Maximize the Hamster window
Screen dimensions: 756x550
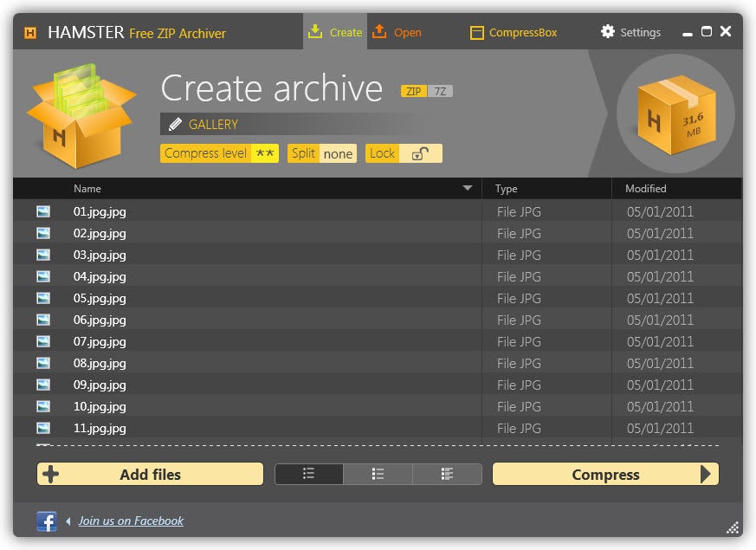707,31
